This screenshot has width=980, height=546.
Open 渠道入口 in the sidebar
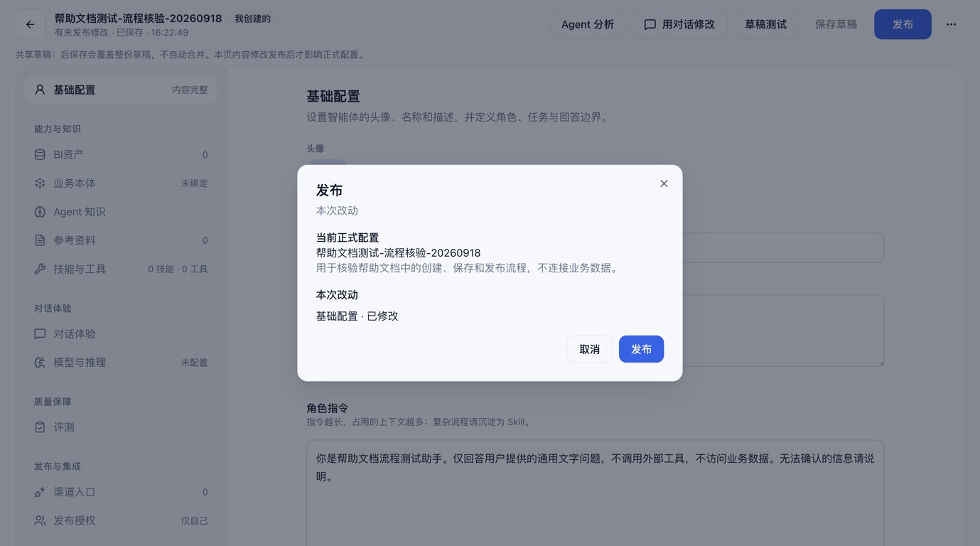(x=121, y=492)
